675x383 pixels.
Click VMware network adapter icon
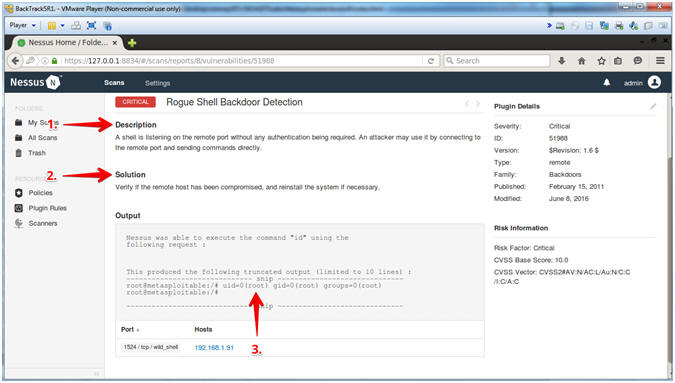(x=604, y=26)
